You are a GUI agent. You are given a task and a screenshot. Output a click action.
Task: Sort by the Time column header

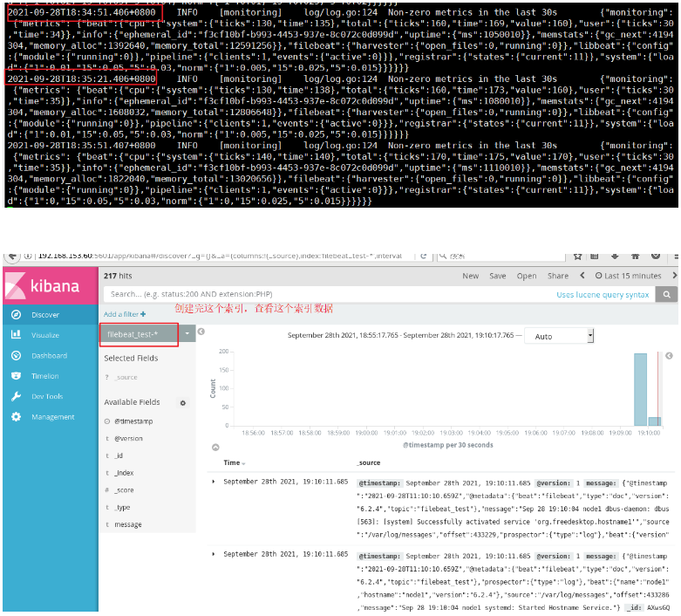click(234, 463)
